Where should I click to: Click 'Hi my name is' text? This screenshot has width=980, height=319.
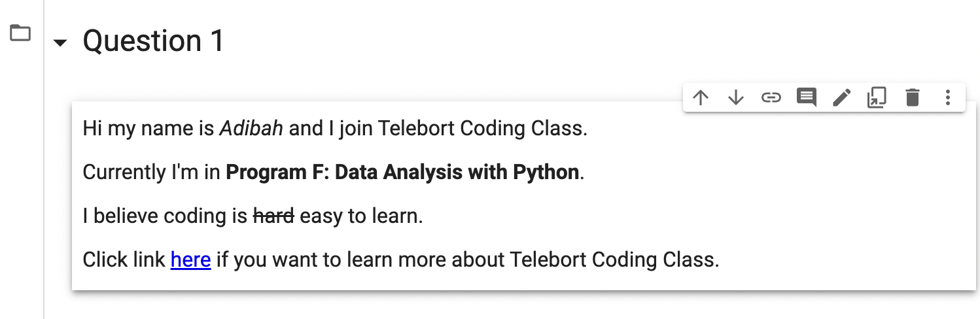pyautogui.click(x=148, y=128)
